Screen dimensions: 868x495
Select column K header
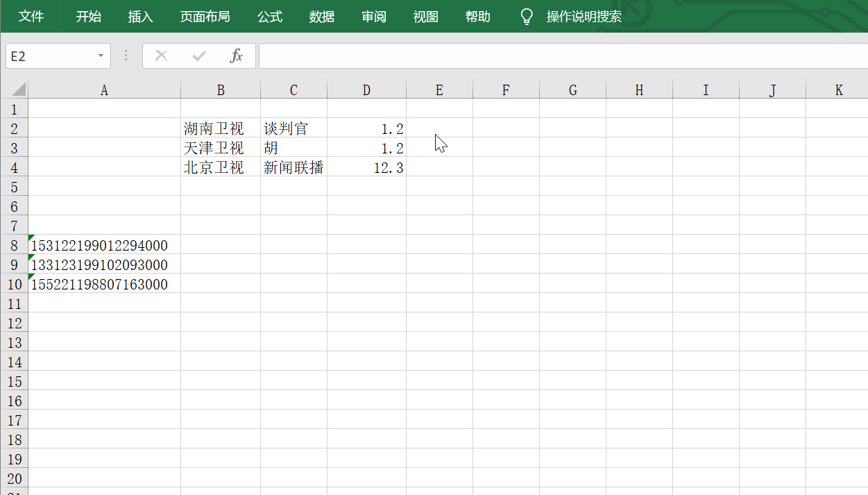[x=837, y=90]
